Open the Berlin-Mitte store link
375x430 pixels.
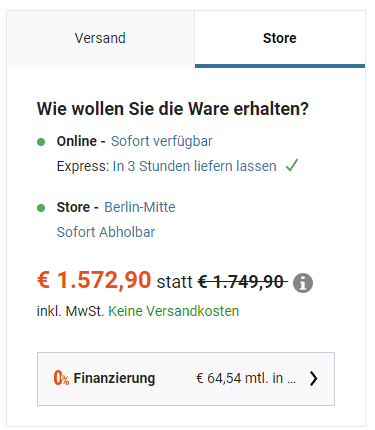pyautogui.click(x=140, y=207)
